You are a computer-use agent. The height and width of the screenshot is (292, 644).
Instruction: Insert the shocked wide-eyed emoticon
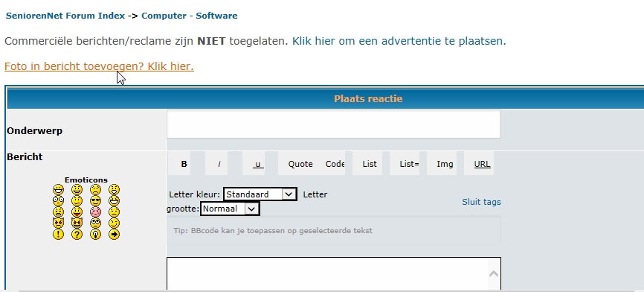(x=58, y=200)
